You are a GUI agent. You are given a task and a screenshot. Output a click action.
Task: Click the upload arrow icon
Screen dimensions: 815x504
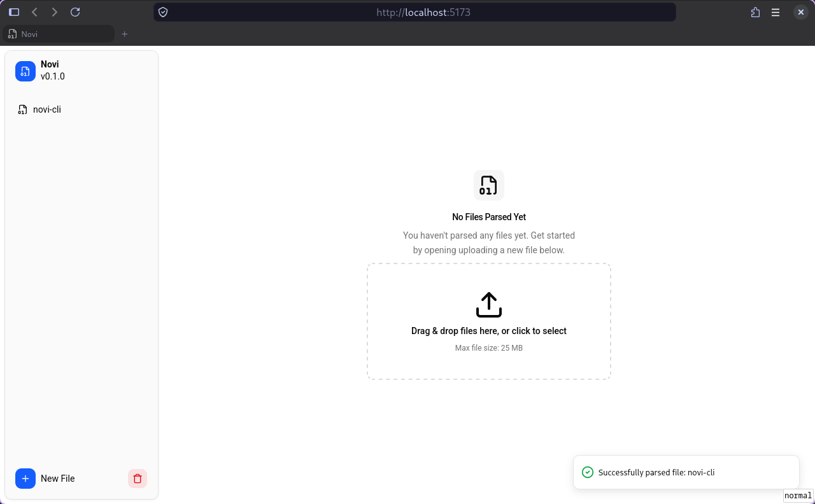(489, 305)
